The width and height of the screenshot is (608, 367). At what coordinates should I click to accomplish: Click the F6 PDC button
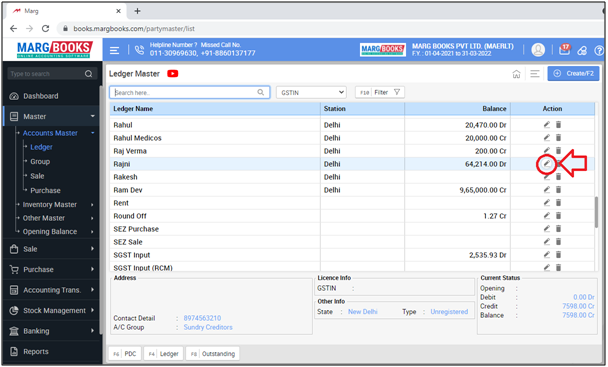[x=124, y=354]
